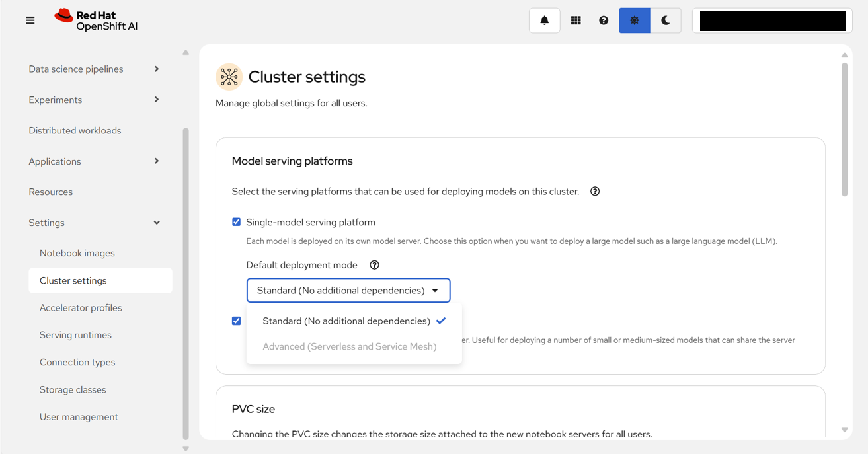Screen dimensions: 868x454
Task: Select Cluster settings in sidebar
Action: tap(100, 281)
